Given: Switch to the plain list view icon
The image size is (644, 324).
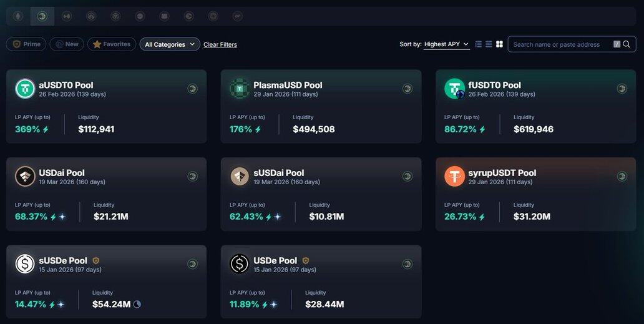Looking at the screenshot, I should click(x=489, y=44).
